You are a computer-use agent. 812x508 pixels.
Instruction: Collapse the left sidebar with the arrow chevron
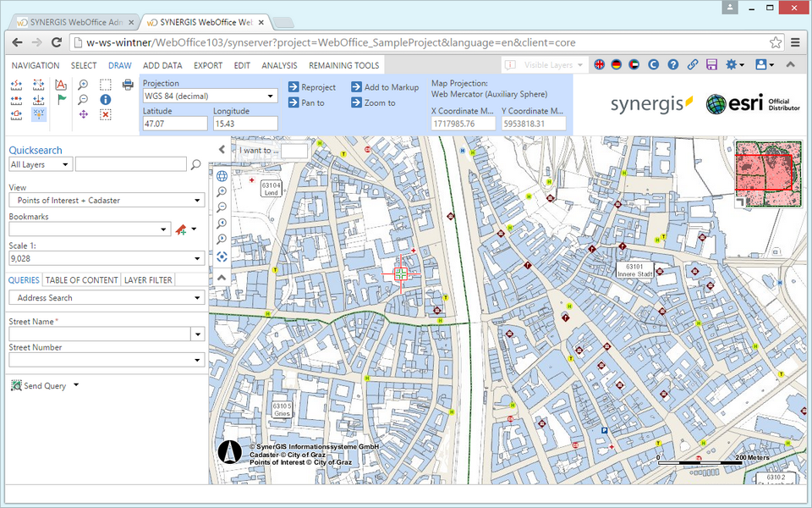(x=222, y=150)
